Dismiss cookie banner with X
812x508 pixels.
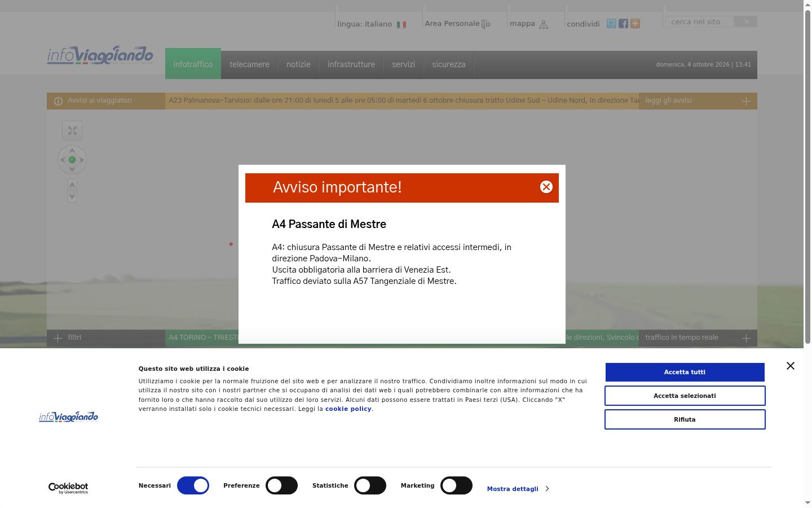coord(791,366)
